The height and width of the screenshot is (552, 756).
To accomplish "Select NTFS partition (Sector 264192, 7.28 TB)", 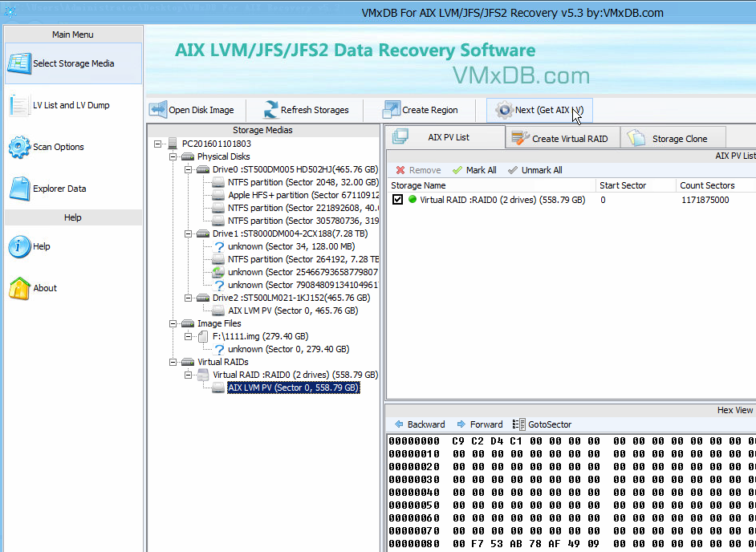I will point(303,259).
